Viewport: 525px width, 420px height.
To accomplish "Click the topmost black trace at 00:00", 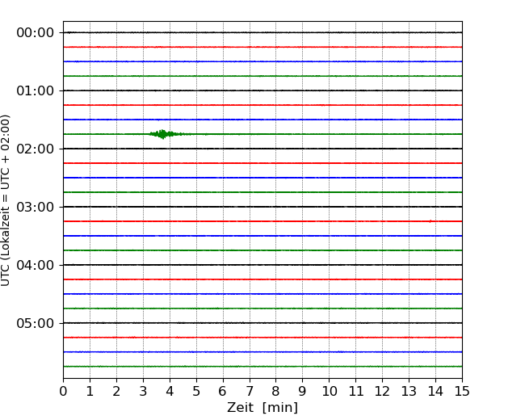I will [x=262, y=32].
